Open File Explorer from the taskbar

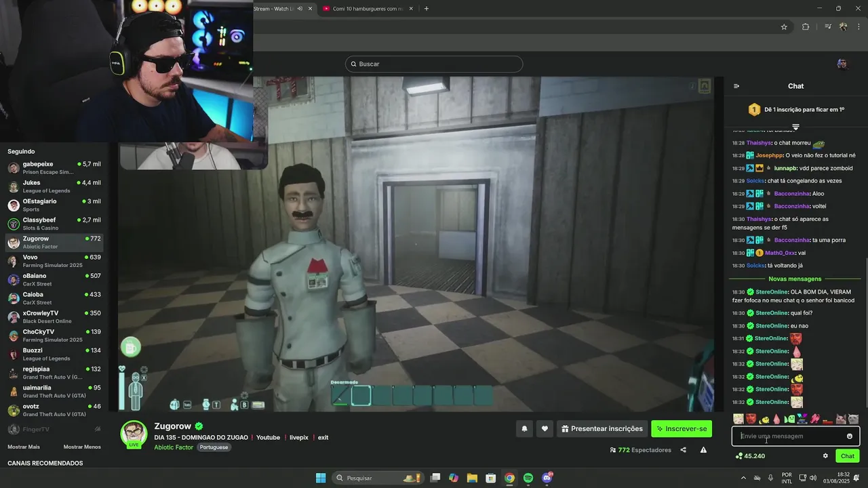[x=472, y=478]
